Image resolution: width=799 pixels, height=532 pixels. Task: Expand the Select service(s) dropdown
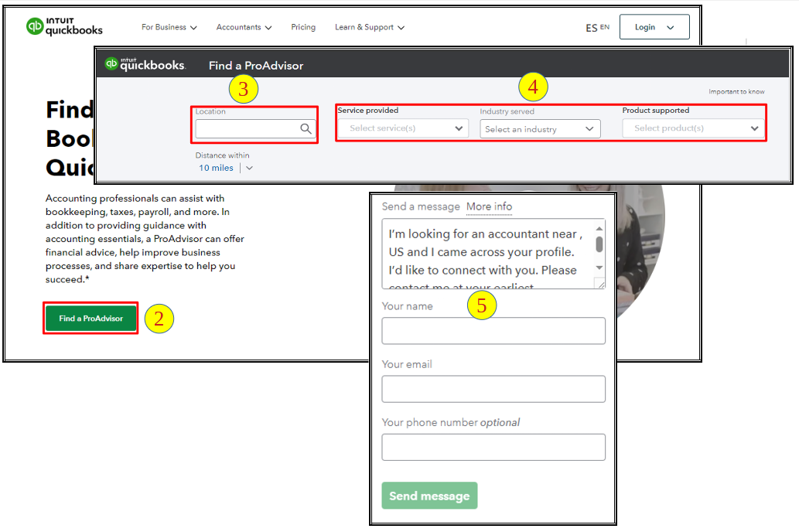(402, 128)
